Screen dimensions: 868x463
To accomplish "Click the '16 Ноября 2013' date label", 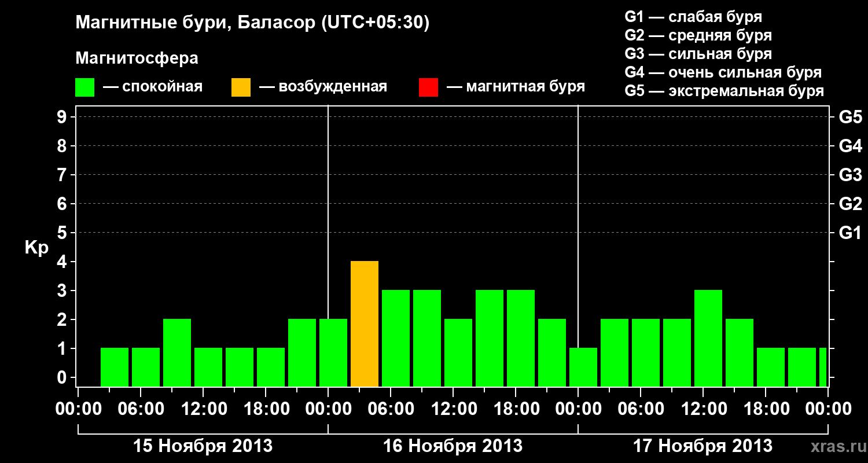I will pos(453,446).
